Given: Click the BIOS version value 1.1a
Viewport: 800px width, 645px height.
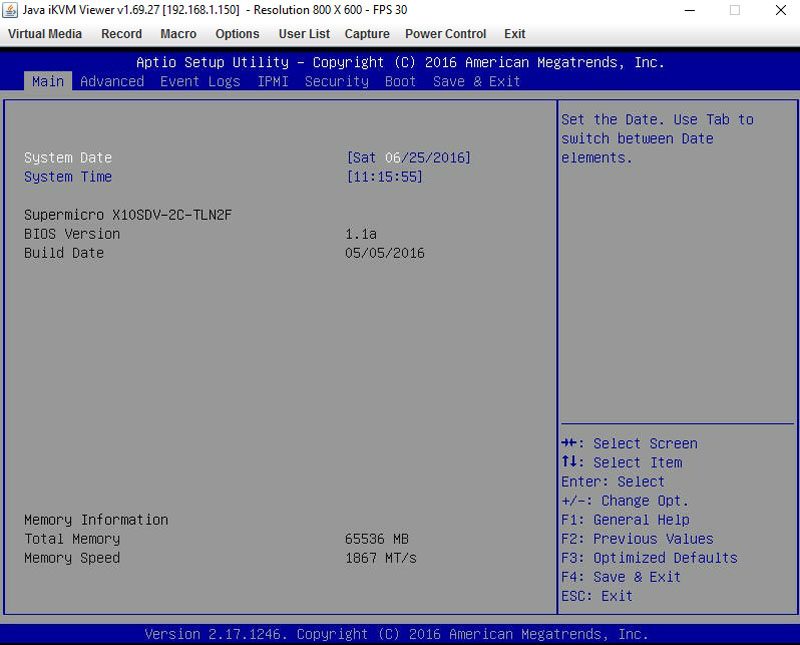Looking at the screenshot, I should [361, 234].
